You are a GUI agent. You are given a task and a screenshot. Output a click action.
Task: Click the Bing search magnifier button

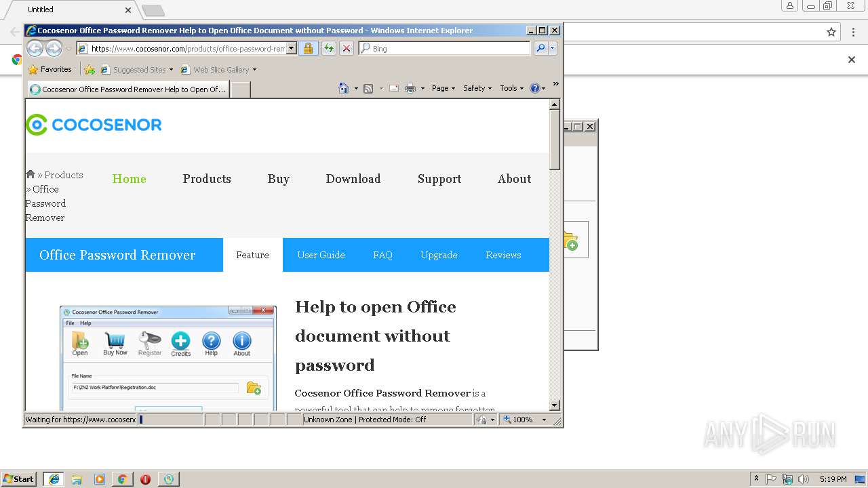(540, 48)
